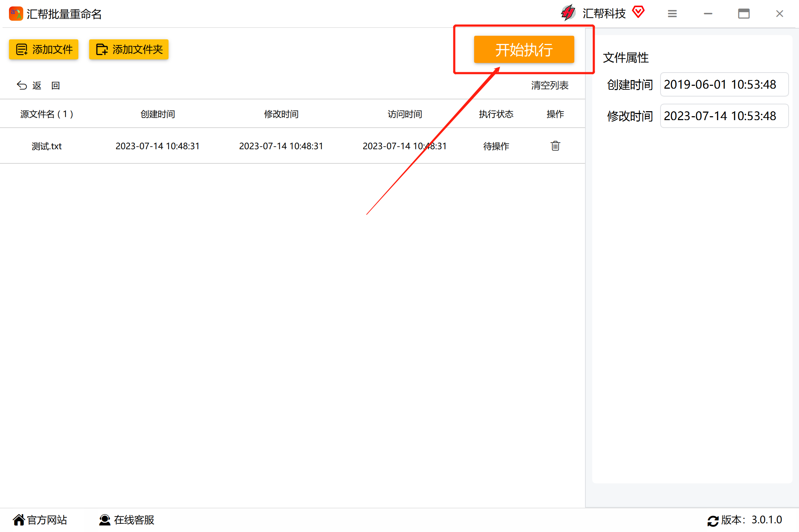Edit the 修改时间 input field
Viewport: 799px width, 532px height.
coord(724,116)
